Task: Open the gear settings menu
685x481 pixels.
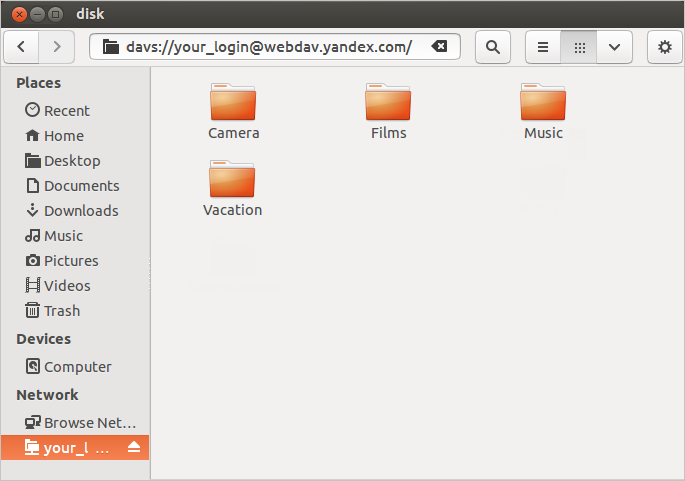Action: coord(664,47)
